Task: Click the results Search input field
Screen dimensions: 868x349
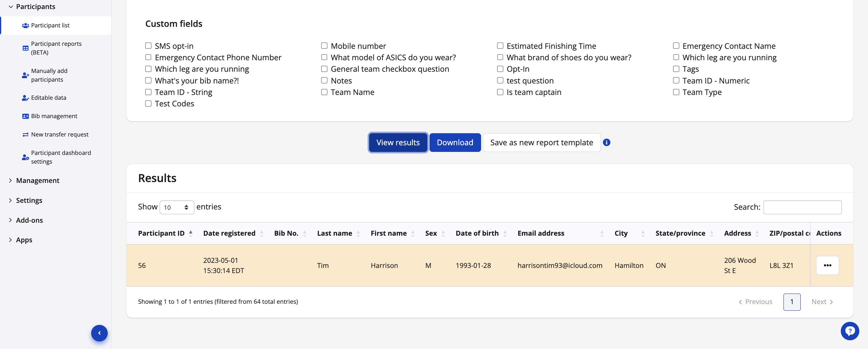Action: (802, 207)
